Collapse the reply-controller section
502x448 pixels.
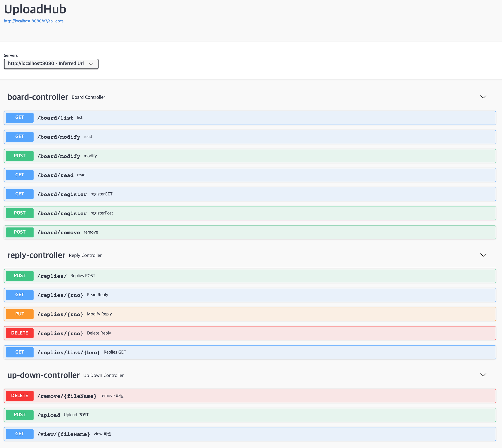483,255
